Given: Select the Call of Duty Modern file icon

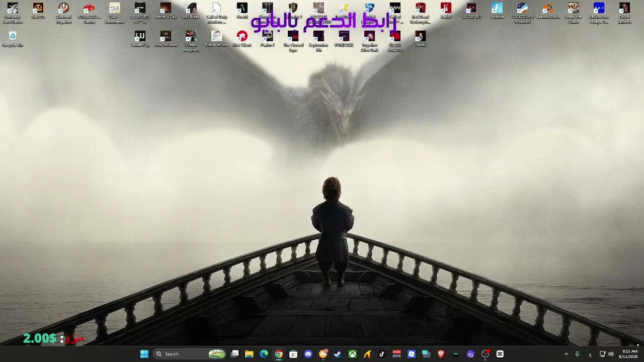Looking at the screenshot, I should [216, 14].
